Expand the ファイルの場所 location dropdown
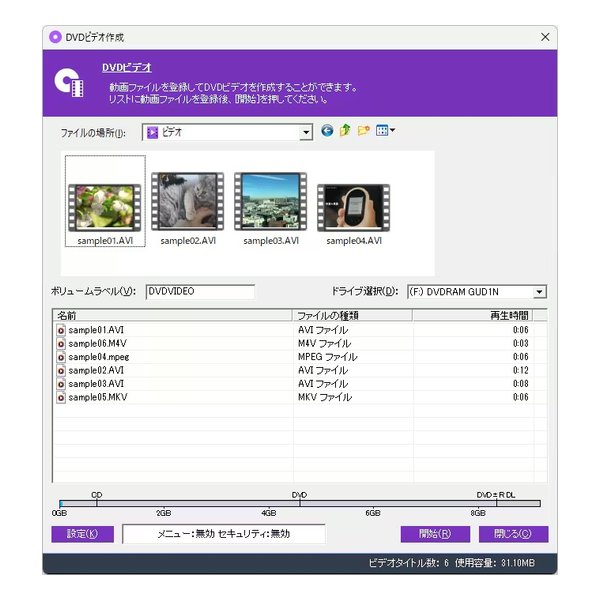600x600 pixels. tap(306, 133)
